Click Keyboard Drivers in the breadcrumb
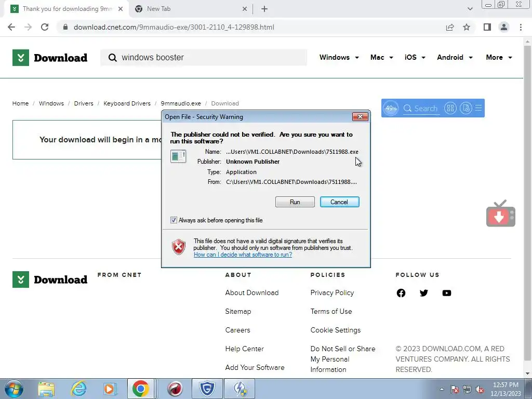Screen dimensions: 532x399 pos(127,103)
